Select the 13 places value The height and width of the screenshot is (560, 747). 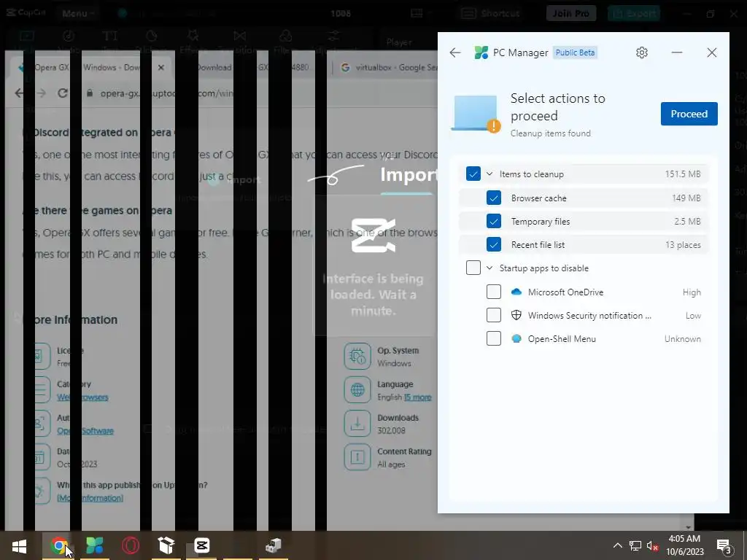point(683,245)
